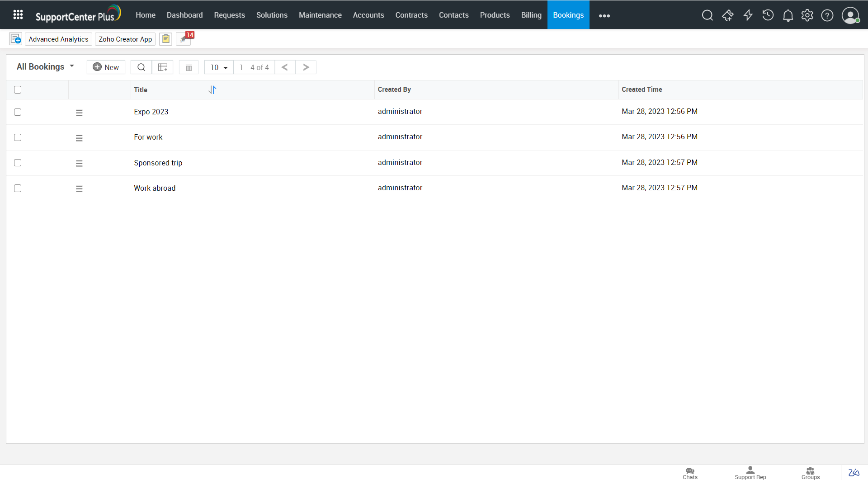Toggle the select-all checkbox in header
The image size is (868, 480).
pyautogui.click(x=18, y=89)
